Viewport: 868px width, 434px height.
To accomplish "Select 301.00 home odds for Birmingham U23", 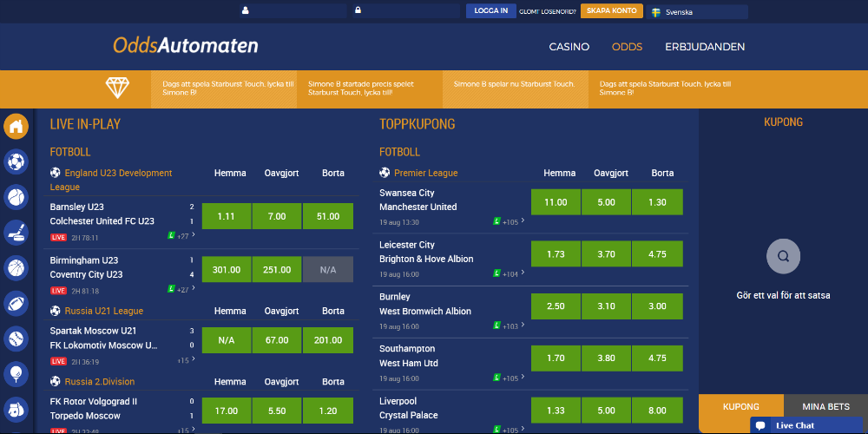I will tap(227, 270).
